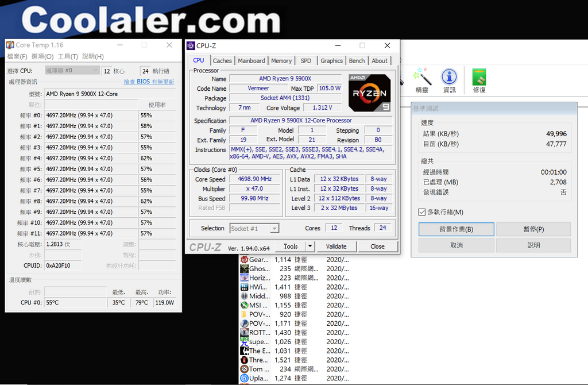588x385 pixels.
Task: Select the Midd... entry icon in list
Action: (x=244, y=296)
